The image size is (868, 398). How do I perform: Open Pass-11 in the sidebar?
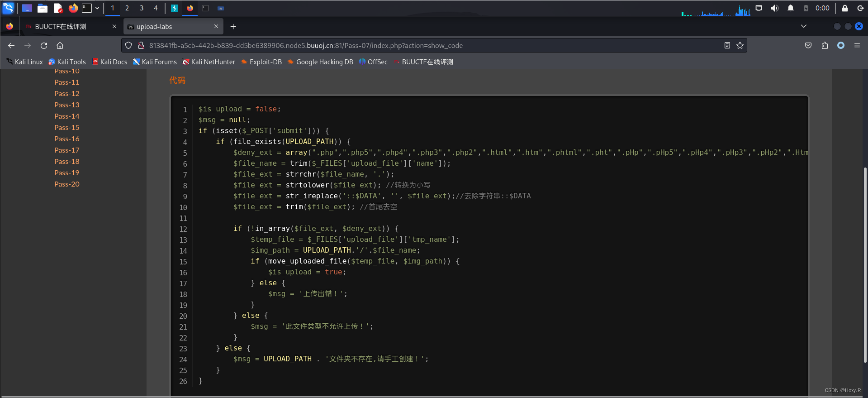pyautogui.click(x=67, y=82)
